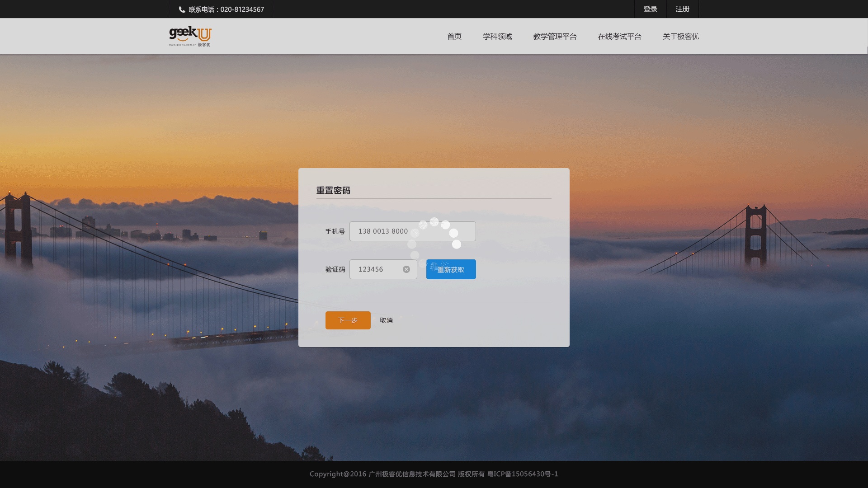868x488 pixels.
Task: Clear the verification code field
Action: click(x=406, y=269)
